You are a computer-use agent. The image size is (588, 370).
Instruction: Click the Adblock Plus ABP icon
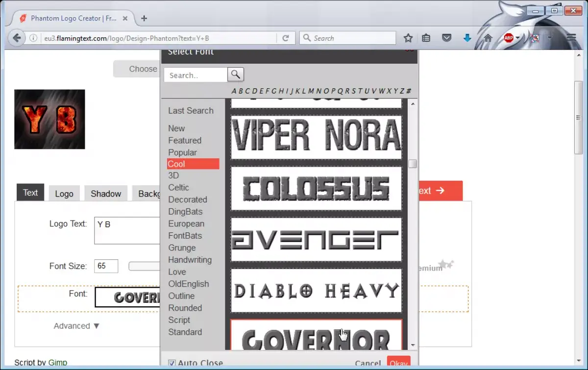coord(509,38)
